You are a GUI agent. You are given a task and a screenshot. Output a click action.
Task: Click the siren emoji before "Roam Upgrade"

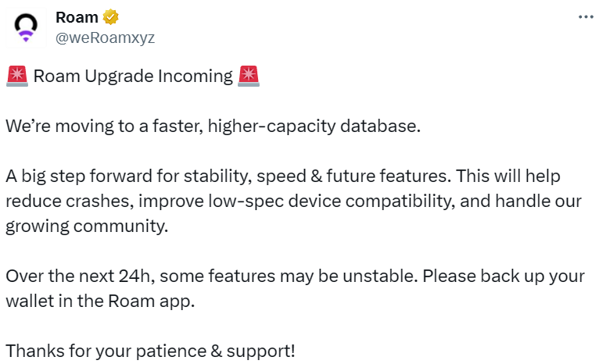[16, 77]
